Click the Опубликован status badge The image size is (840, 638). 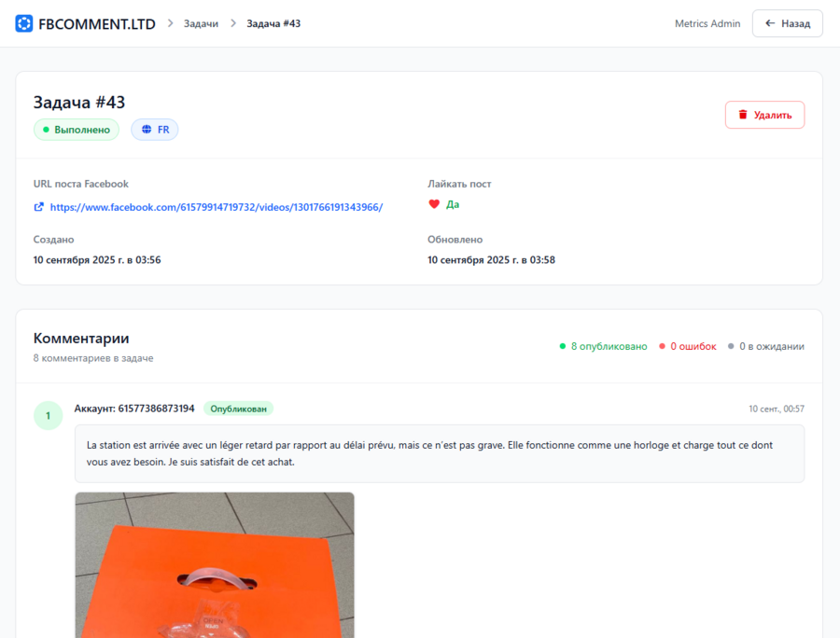[238, 409]
